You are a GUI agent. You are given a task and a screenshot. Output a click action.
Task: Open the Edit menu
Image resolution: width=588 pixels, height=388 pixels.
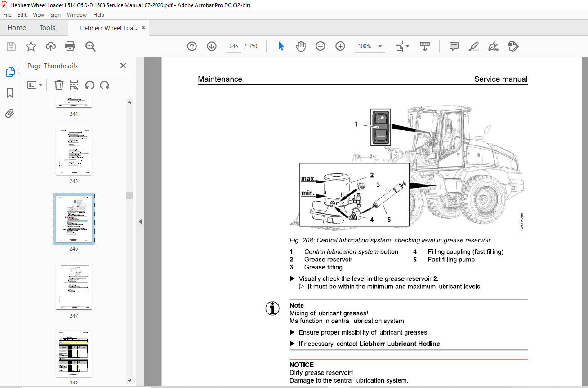[22, 15]
